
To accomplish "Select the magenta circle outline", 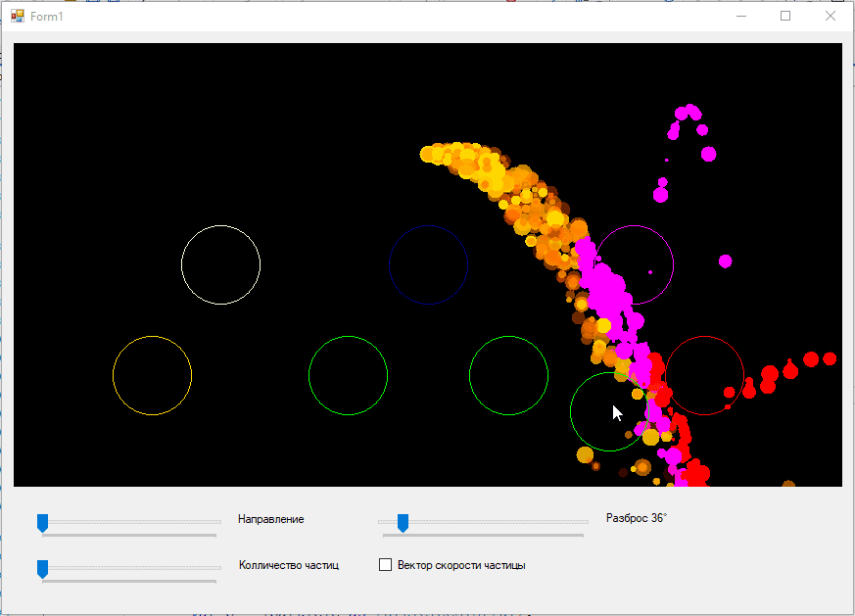I will (635, 264).
